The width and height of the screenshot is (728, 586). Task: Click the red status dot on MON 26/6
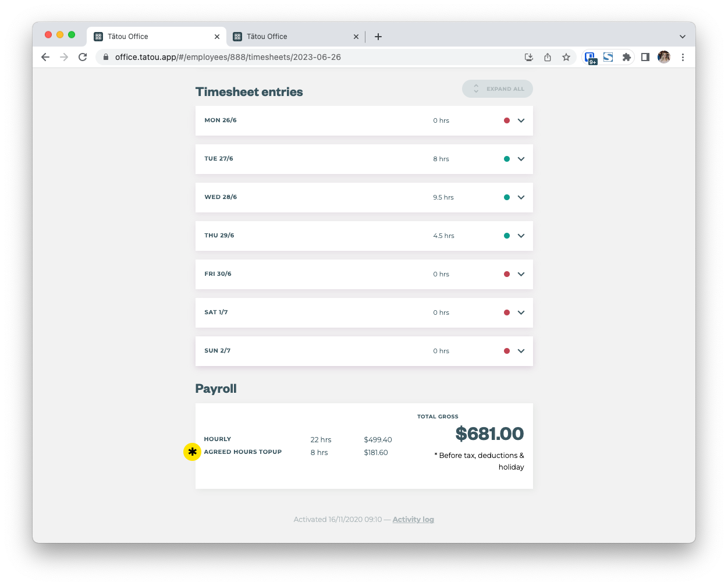[507, 120]
